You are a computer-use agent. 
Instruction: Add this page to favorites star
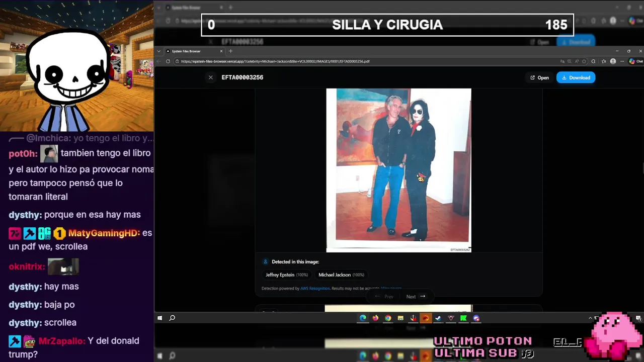point(584,61)
